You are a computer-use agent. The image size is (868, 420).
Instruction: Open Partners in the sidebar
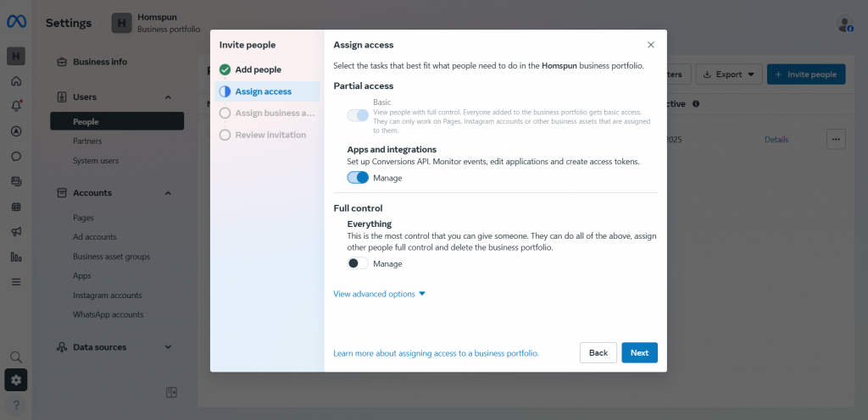pyautogui.click(x=87, y=141)
